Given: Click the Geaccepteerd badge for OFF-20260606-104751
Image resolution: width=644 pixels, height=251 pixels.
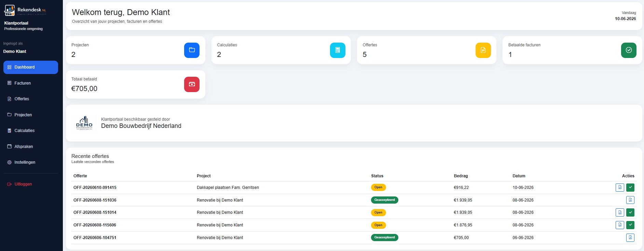Looking at the screenshot, I should coord(384,237).
